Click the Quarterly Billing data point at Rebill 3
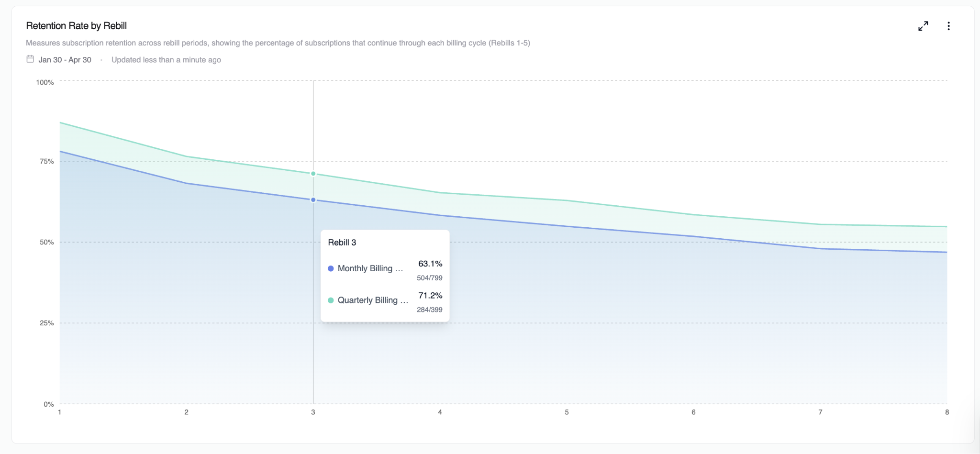 313,174
